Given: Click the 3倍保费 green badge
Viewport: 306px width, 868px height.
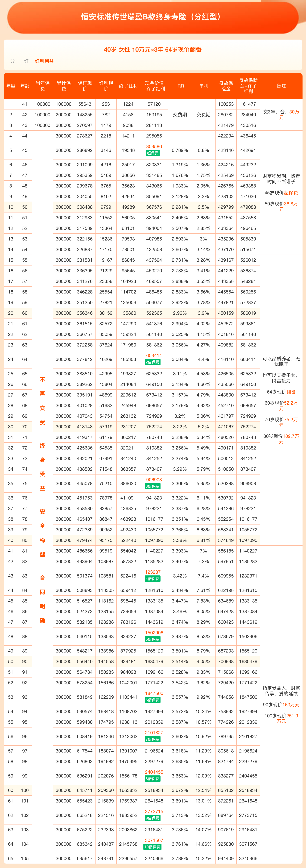Looking at the screenshot, I should click(152, 487).
